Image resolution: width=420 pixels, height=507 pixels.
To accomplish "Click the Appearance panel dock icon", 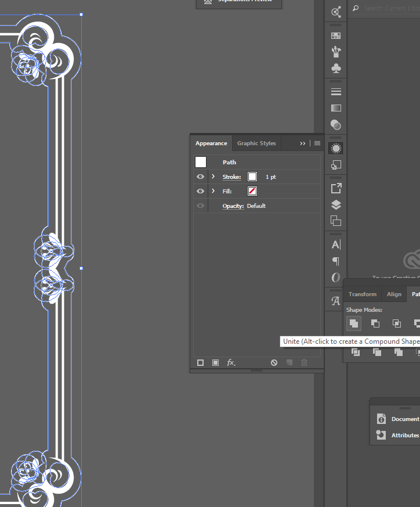I will [x=336, y=149].
